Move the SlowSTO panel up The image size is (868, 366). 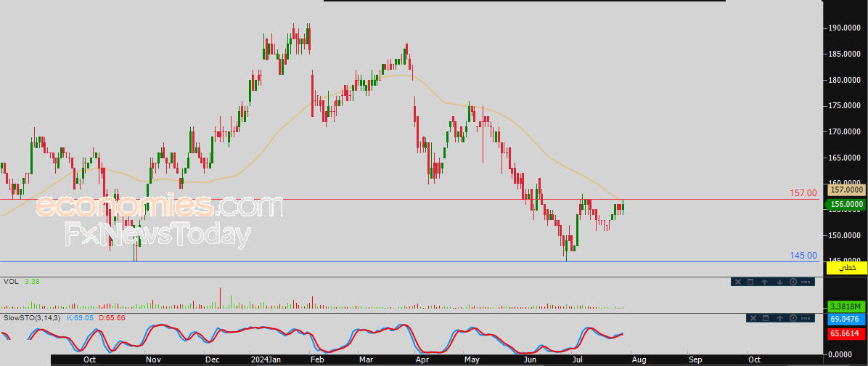(x=779, y=318)
